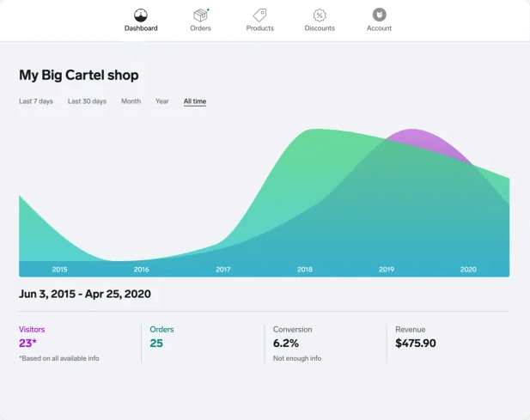Select the Last 7 days range
The height and width of the screenshot is (420, 530).
pyautogui.click(x=36, y=101)
